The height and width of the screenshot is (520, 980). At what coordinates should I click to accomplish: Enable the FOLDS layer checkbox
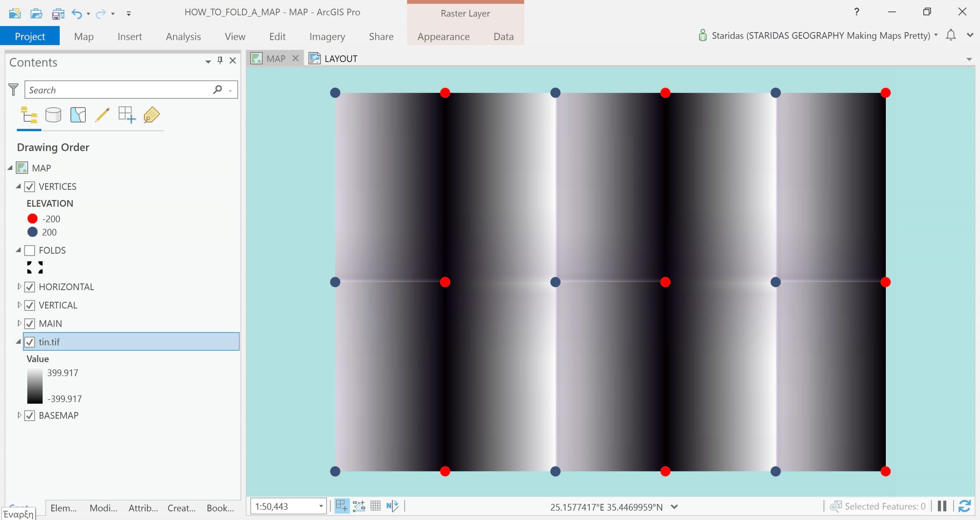[x=30, y=251]
